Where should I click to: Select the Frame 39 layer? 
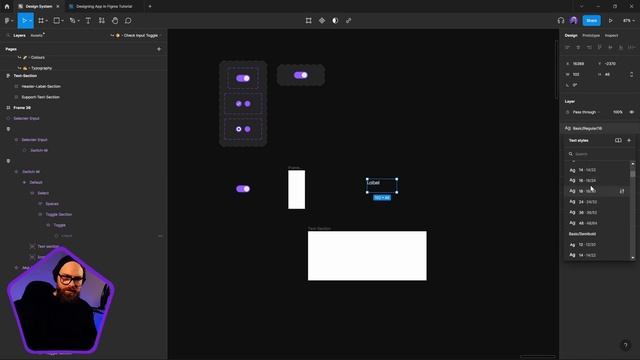pyautogui.click(x=22, y=108)
